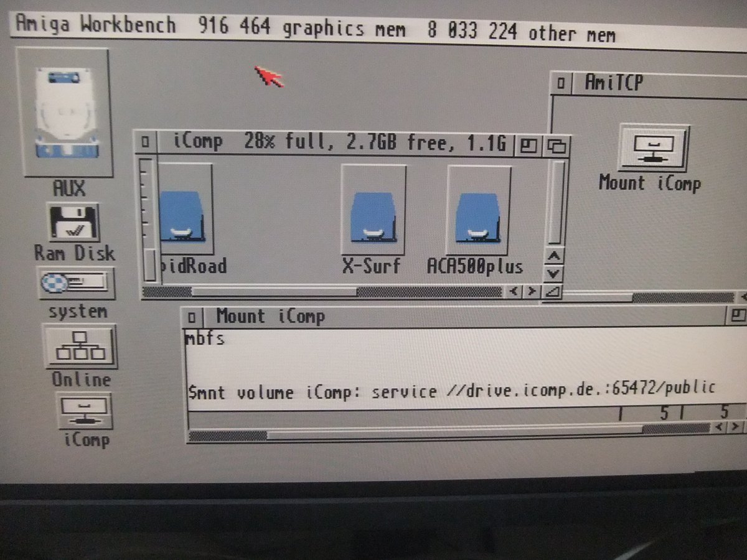Open the iComp desktop icon
The width and height of the screenshot is (747, 560).
tap(85, 411)
